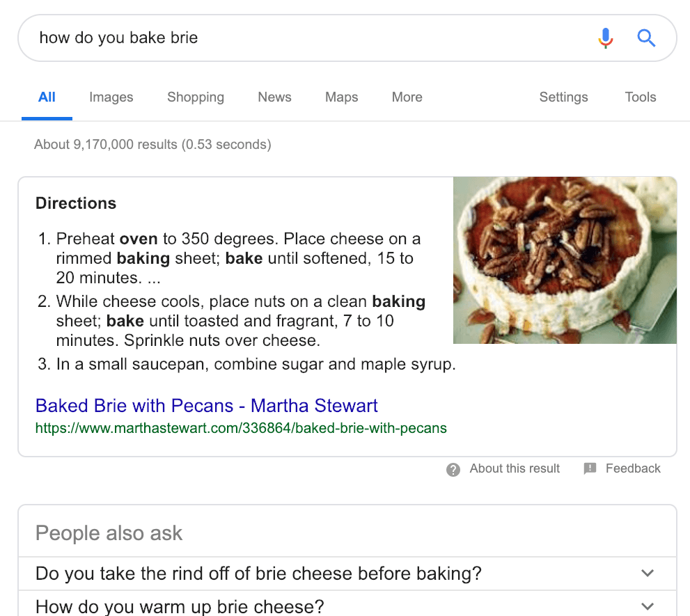Image resolution: width=690 pixels, height=616 pixels.
Task: Switch to the Images tab
Action: (x=111, y=97)
